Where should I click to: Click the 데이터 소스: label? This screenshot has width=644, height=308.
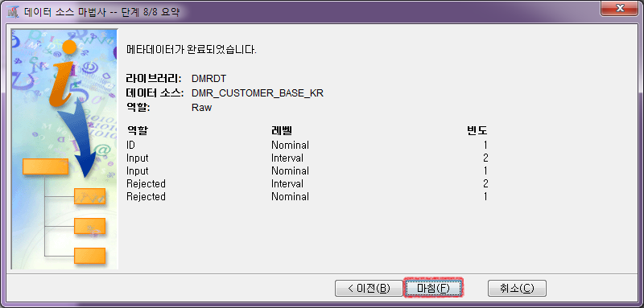click(x=155, y=92)
